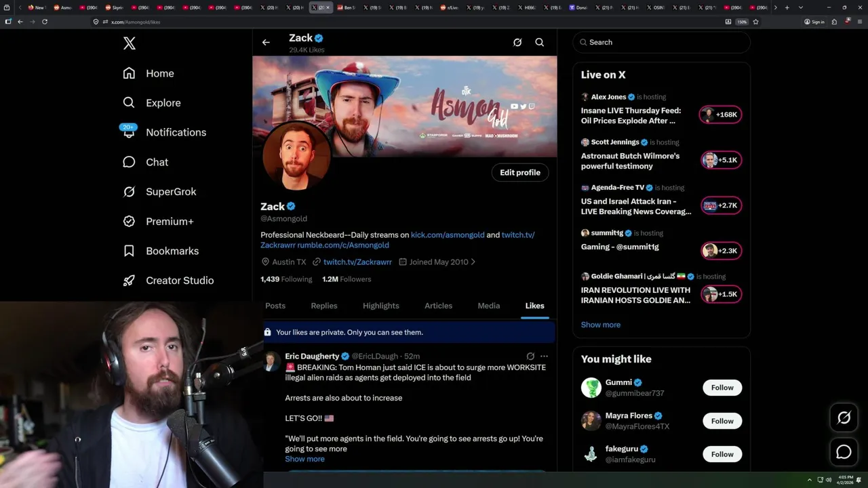868x488 pixels.
Task: Click browser Sign in button
Action: coord(814,22)
